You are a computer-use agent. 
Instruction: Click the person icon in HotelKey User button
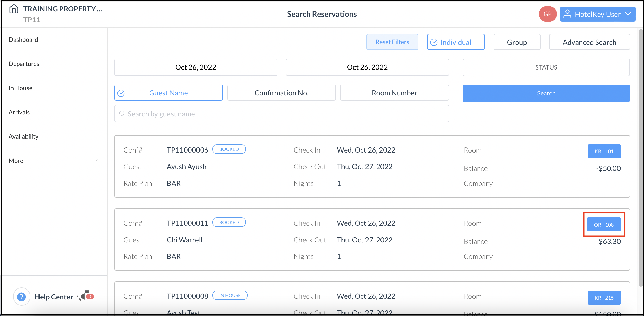pos(568,14)
